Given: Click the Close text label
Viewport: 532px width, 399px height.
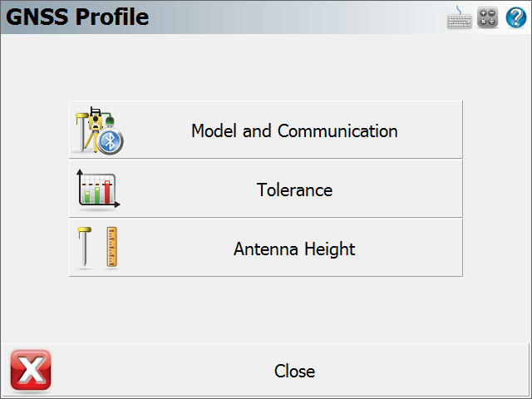Looking at the screenshot, I should pyautogui.click(x=294, y=371).
